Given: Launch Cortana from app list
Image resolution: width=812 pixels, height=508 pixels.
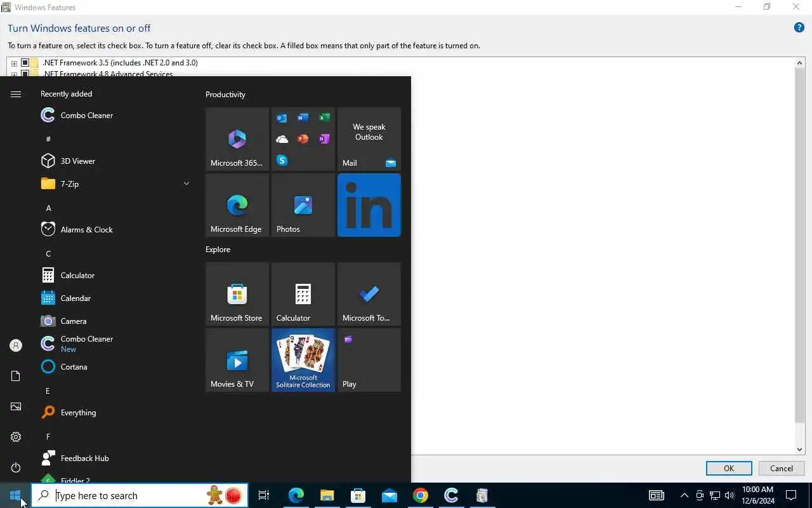Looking at the screenshot, I should click(114, 366).
